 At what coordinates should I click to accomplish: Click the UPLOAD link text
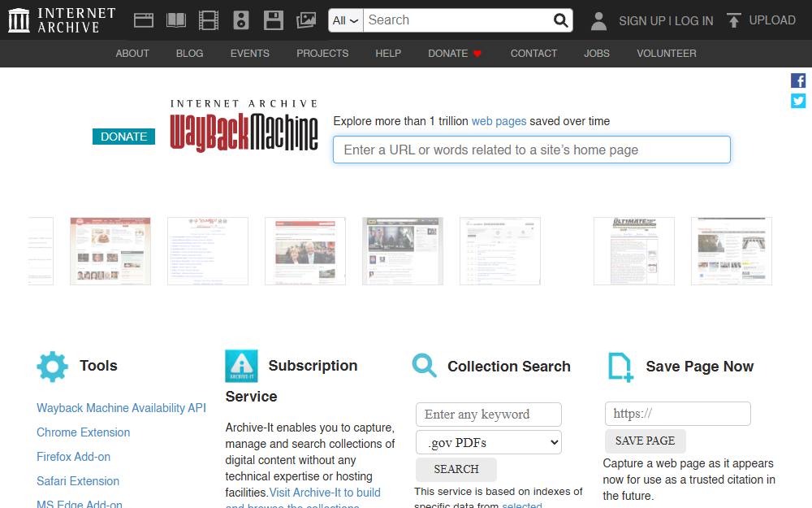coord(772,20)
